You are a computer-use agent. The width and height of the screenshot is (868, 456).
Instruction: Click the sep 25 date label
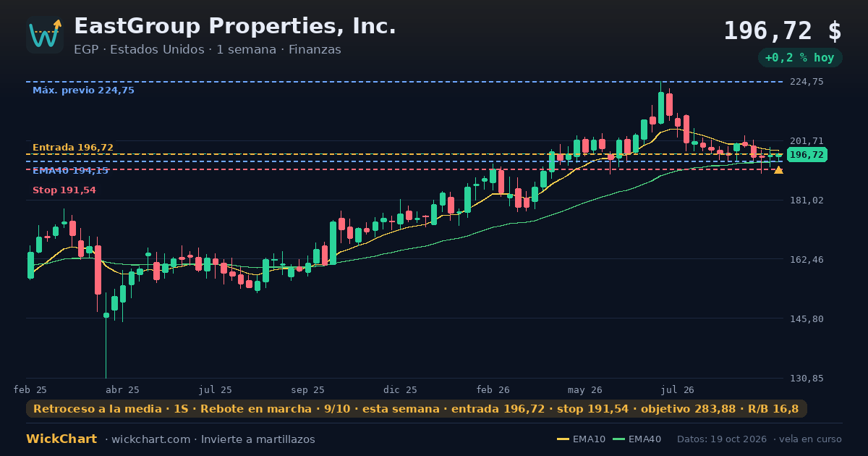(308, 389)
